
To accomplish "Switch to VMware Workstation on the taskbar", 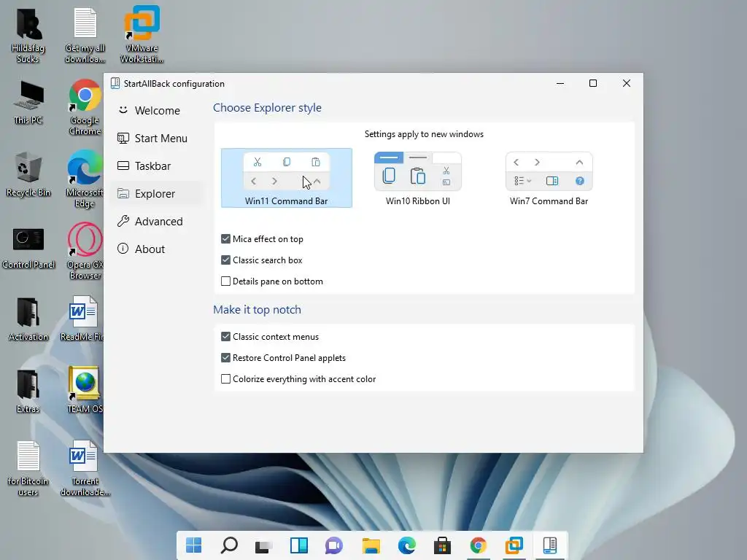I will pos(514,545).
